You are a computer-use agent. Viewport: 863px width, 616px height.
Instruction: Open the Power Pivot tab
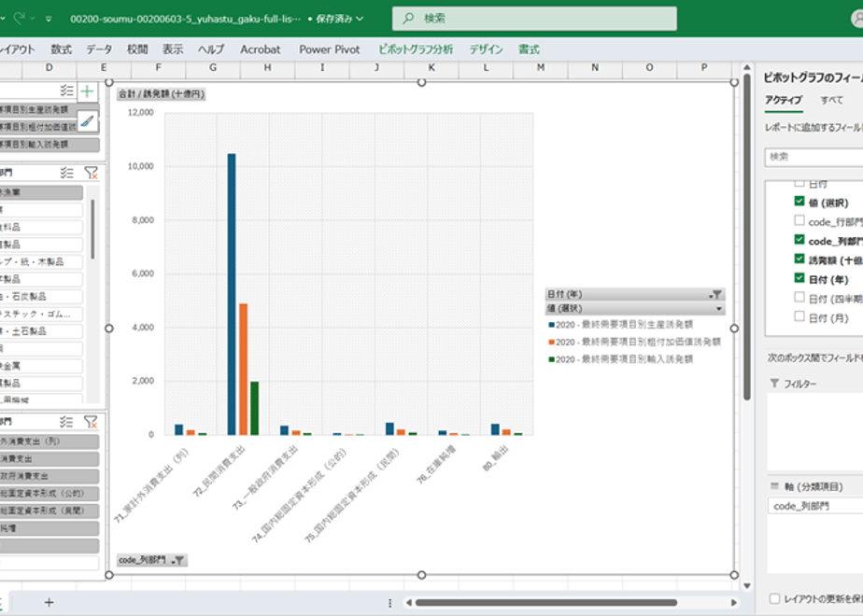[329, 49]
